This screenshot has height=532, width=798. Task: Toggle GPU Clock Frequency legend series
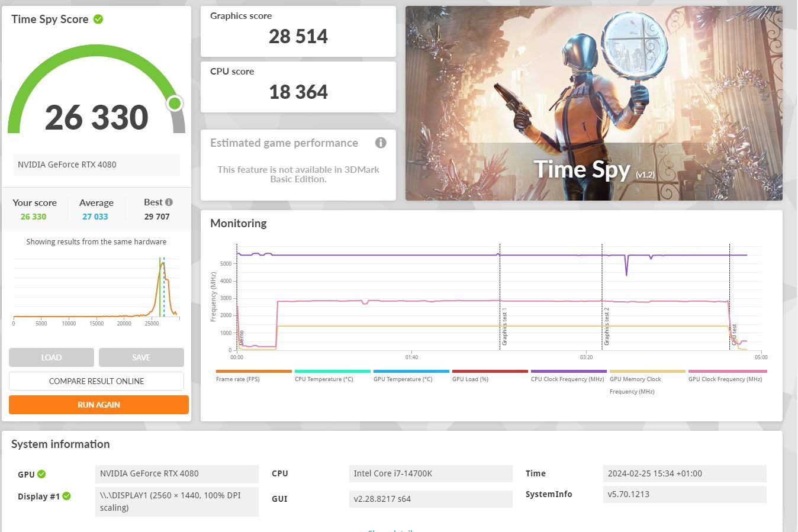728,376
